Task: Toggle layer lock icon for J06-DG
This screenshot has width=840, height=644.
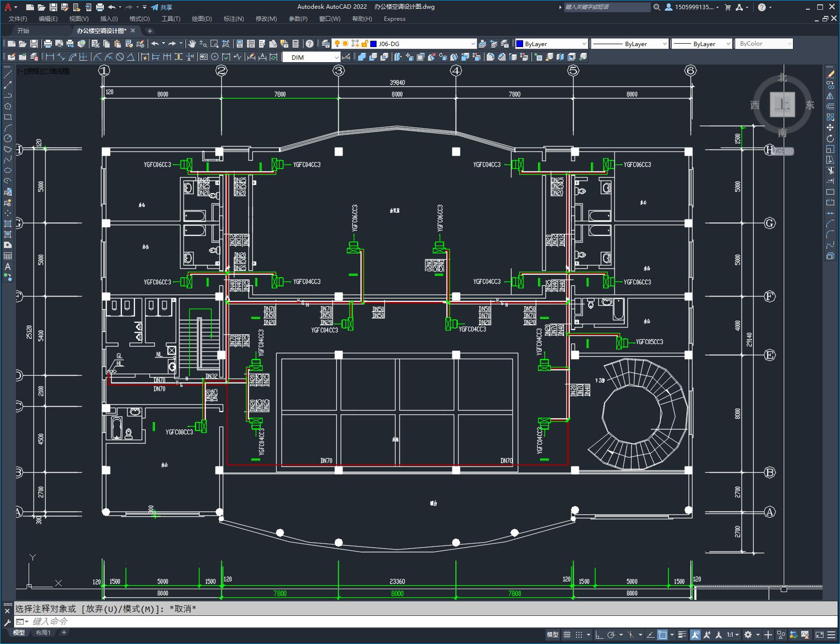Action: [364, 44]
